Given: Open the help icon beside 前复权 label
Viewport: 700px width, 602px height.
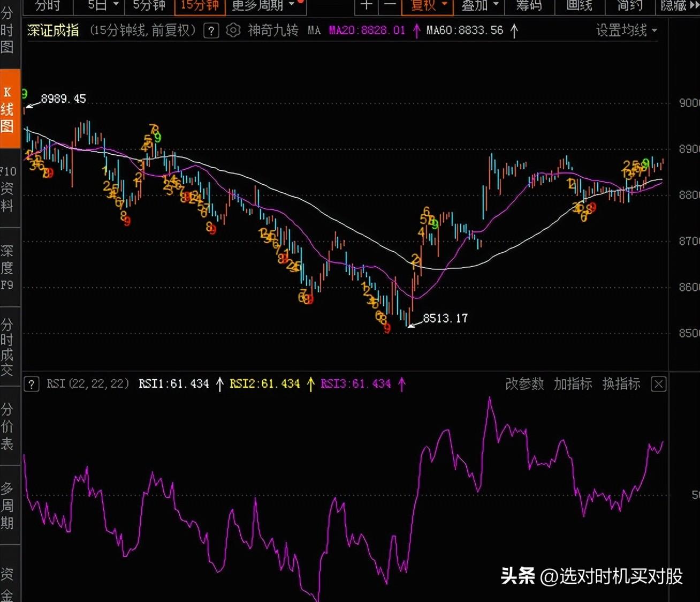Looking at the screenshot, I should [x=211, y=31].
